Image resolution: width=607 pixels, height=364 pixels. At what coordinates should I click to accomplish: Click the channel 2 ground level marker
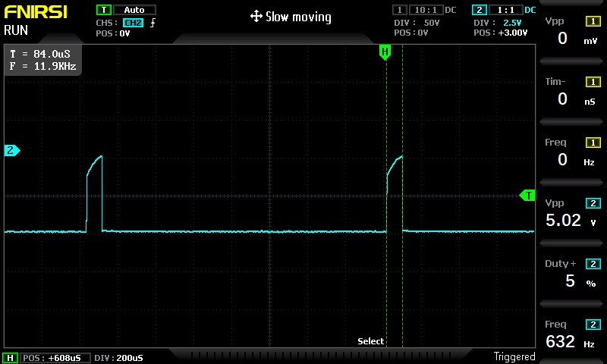tap(11, 150)
